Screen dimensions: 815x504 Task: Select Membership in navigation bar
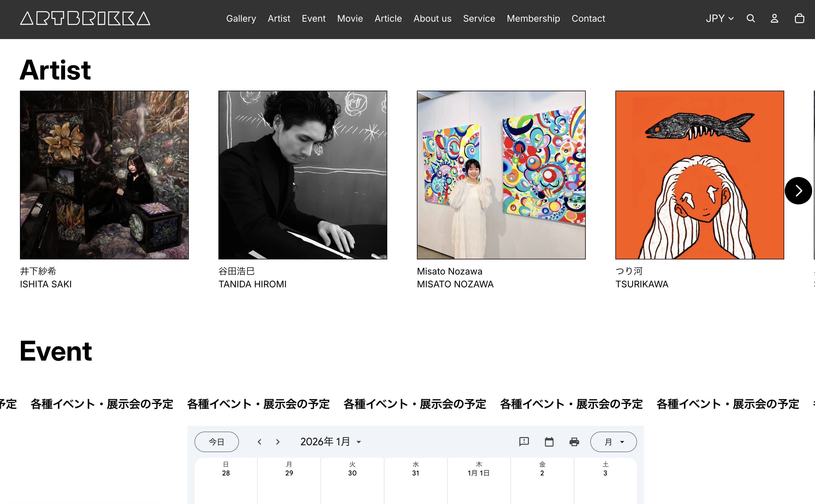tap(533, 18)
